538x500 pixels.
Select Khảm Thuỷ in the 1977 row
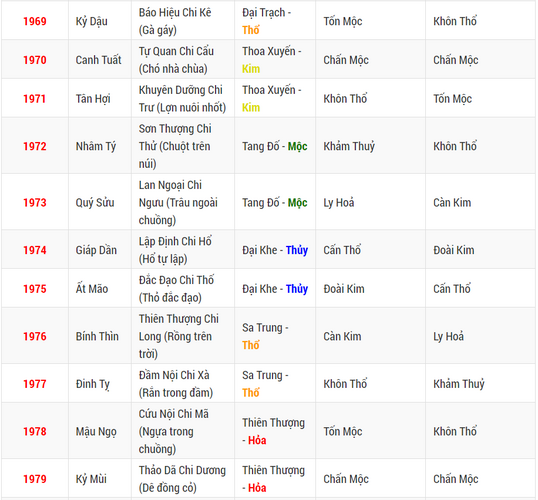458,384
